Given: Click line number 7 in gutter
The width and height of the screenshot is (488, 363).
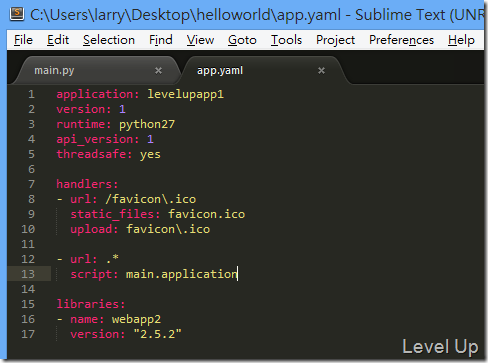Looking at the screenshot, I should coord(31,184).
